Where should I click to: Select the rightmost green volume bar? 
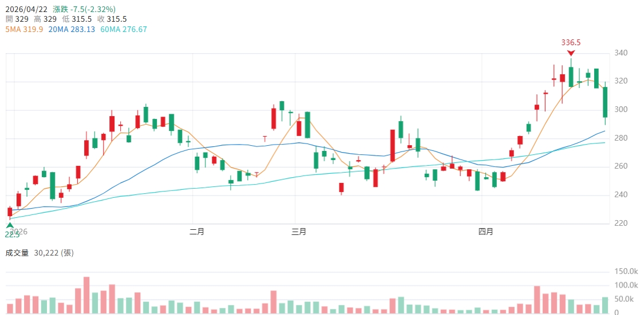605,305
